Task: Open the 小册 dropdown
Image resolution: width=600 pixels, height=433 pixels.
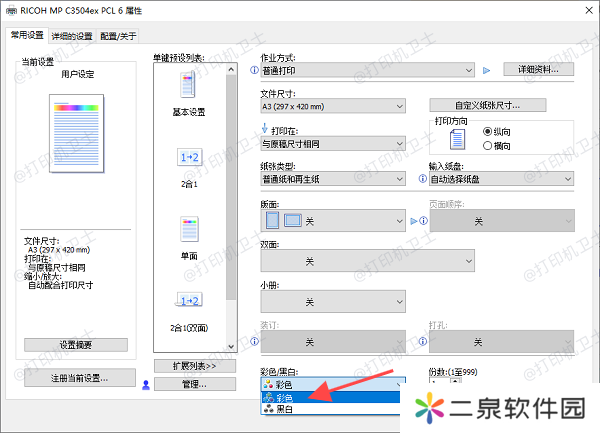Action: click(333, 301)
